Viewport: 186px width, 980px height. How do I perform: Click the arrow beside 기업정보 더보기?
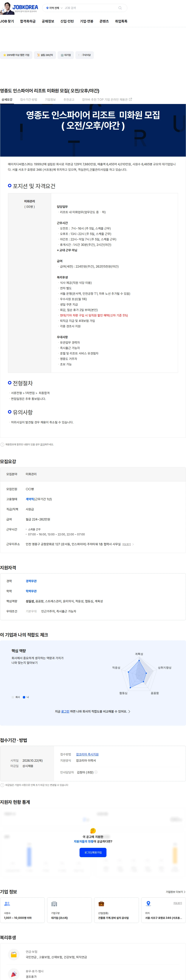click(x=184, y=892)
